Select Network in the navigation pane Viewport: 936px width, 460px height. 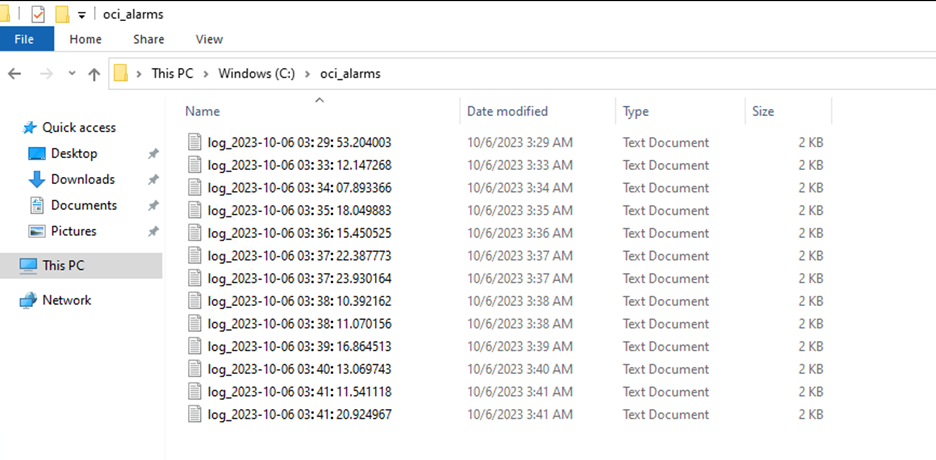coord(67,300)
